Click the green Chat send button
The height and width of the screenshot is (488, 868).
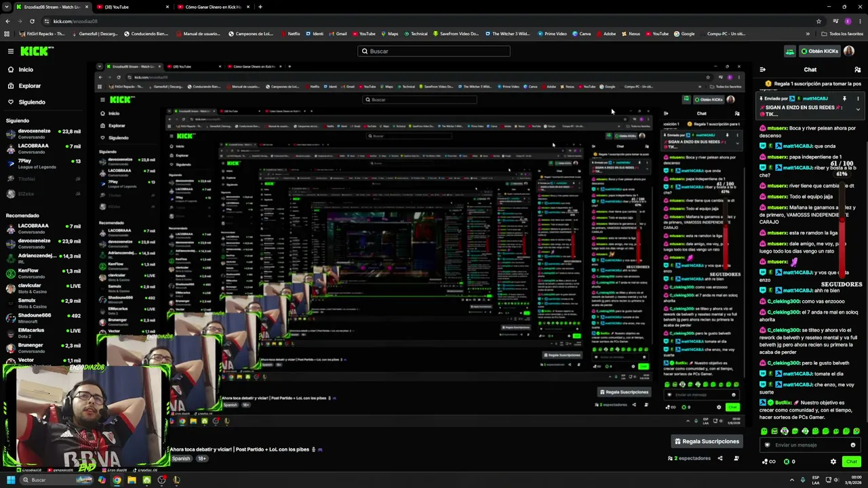[x=852, y=462]
